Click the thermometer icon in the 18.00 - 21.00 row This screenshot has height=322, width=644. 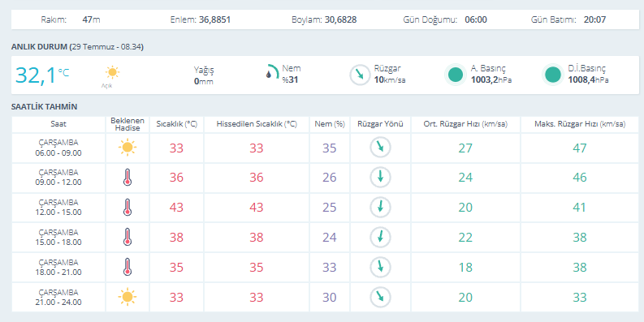[128, 267]
